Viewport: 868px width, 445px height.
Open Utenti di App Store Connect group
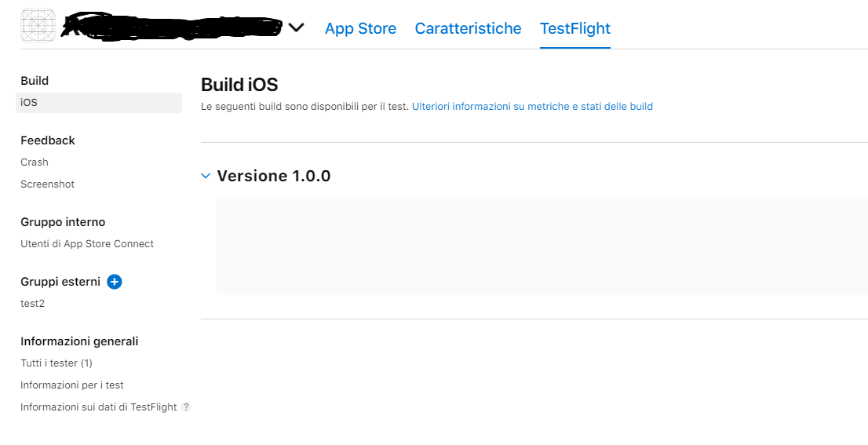click(87, 244)
